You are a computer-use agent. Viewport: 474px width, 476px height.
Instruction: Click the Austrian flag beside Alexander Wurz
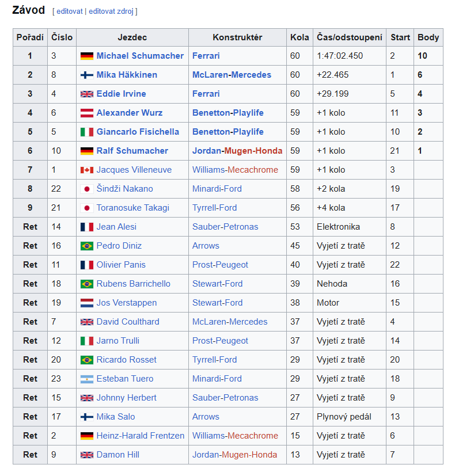point(86,113)
